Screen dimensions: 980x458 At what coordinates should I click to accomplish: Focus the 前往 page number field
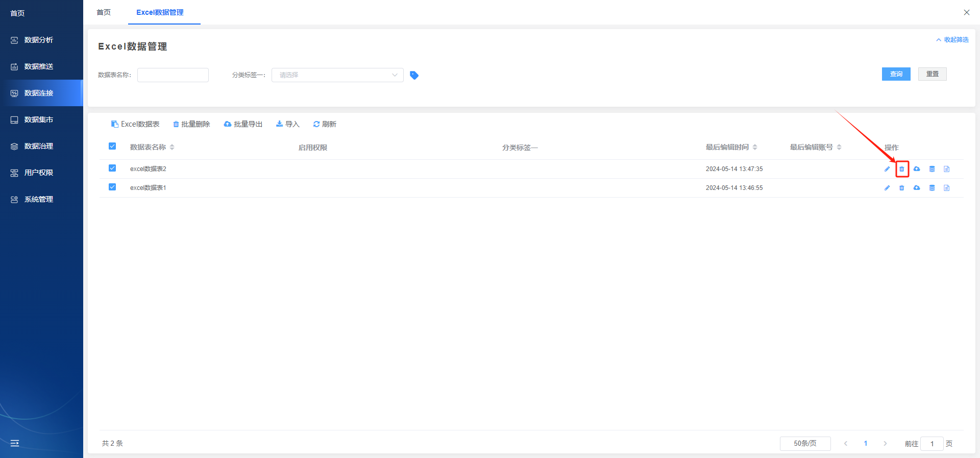932,444
